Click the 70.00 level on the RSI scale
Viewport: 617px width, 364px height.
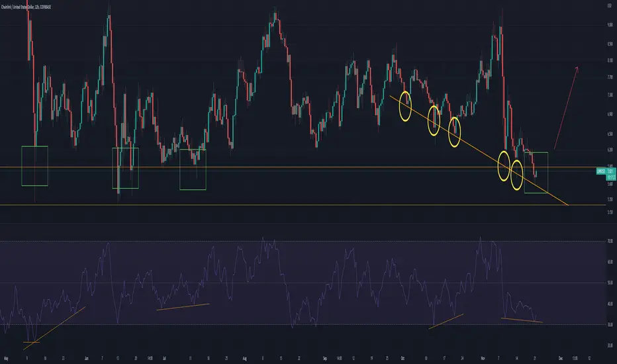pyautogui.click(x=610, y=241)
